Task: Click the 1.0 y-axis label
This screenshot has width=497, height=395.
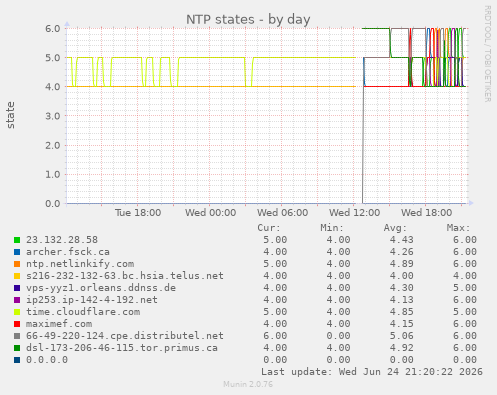Action: coord(53,174)
